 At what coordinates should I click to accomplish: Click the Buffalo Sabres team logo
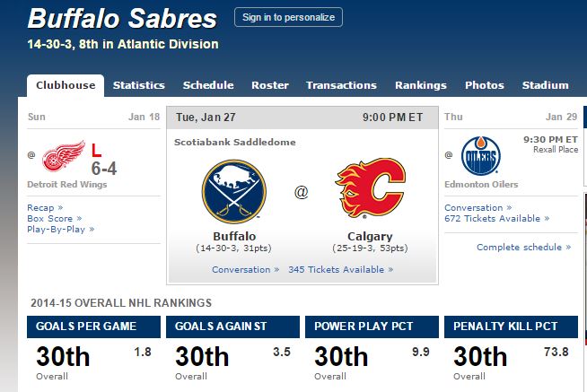(234, 191)
